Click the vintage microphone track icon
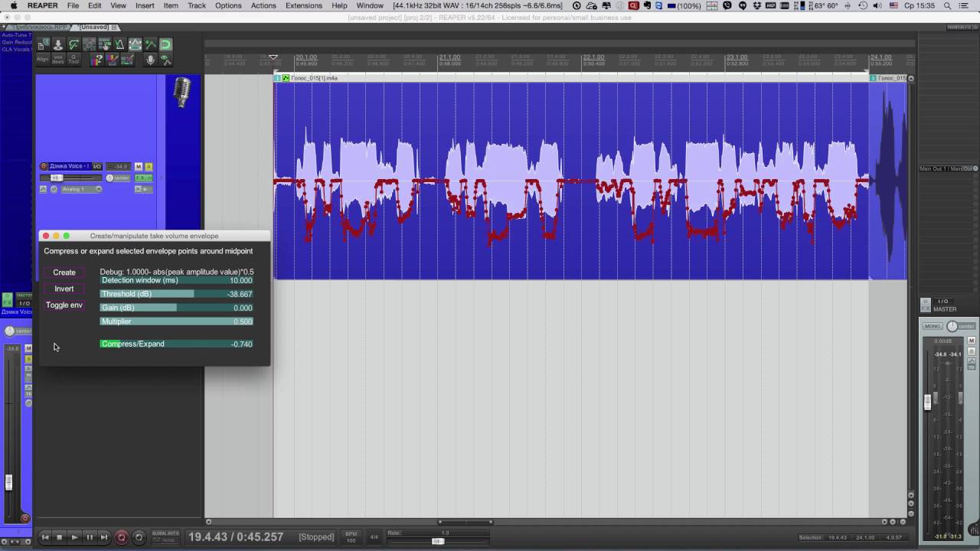 tap(181, 93)
